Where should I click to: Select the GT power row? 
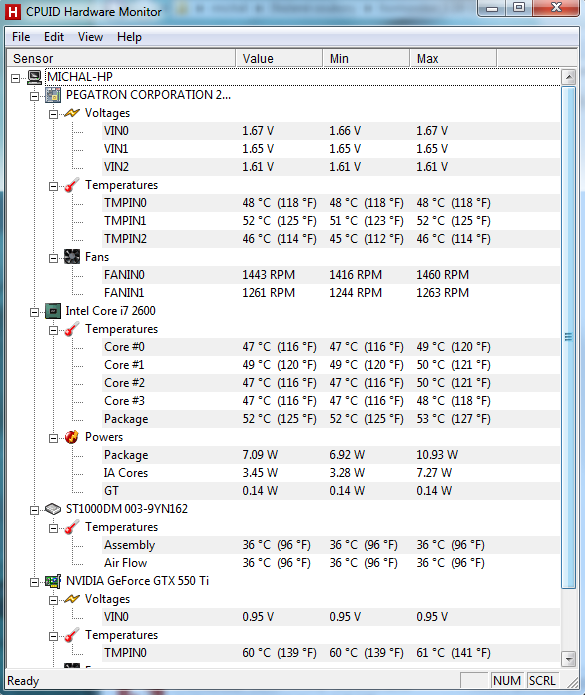pos(330,491)
